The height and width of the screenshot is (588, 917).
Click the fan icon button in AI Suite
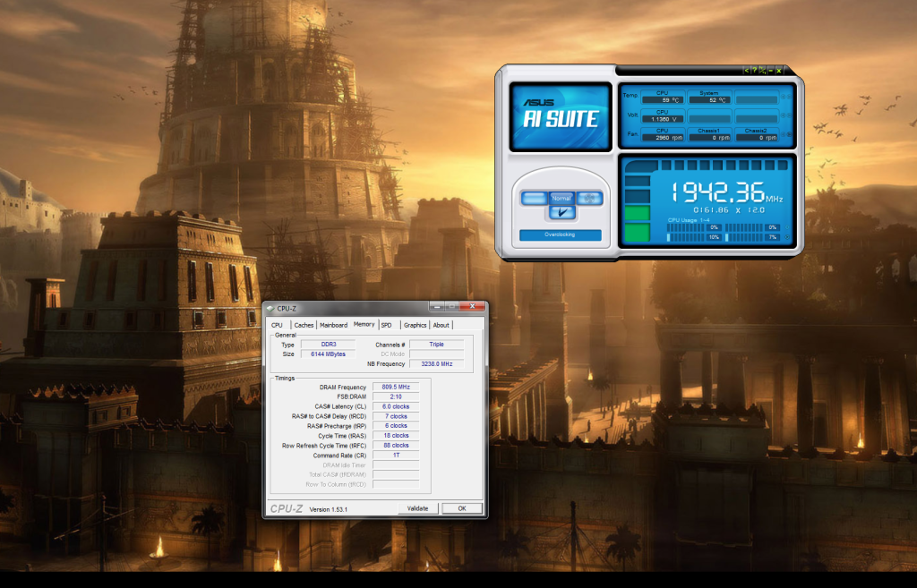point(589,198)
